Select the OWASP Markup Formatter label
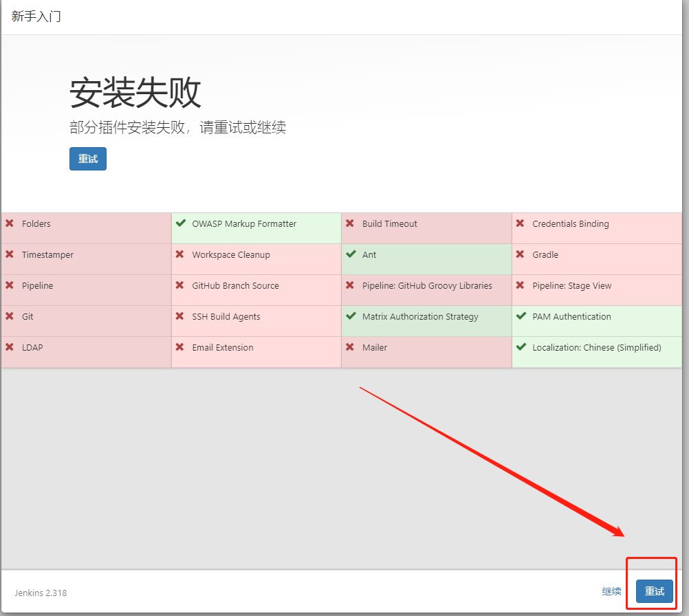 pyautogui.click(x=244, y=223)
